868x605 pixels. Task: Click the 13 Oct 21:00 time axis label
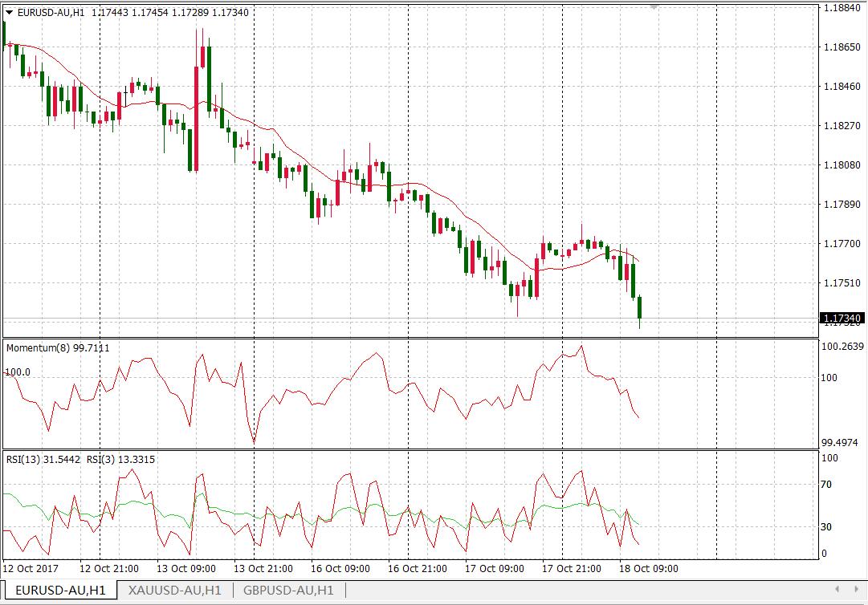coord(263,569)
